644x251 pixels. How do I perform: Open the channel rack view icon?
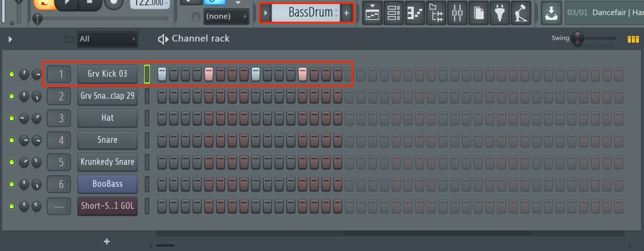(x=393, y=14)
